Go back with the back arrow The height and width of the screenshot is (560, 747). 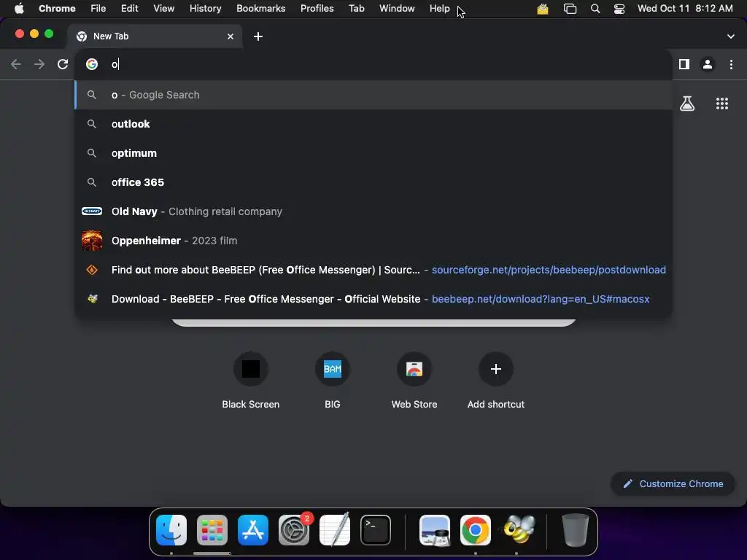pyautogui.click(x=16, y=64)
